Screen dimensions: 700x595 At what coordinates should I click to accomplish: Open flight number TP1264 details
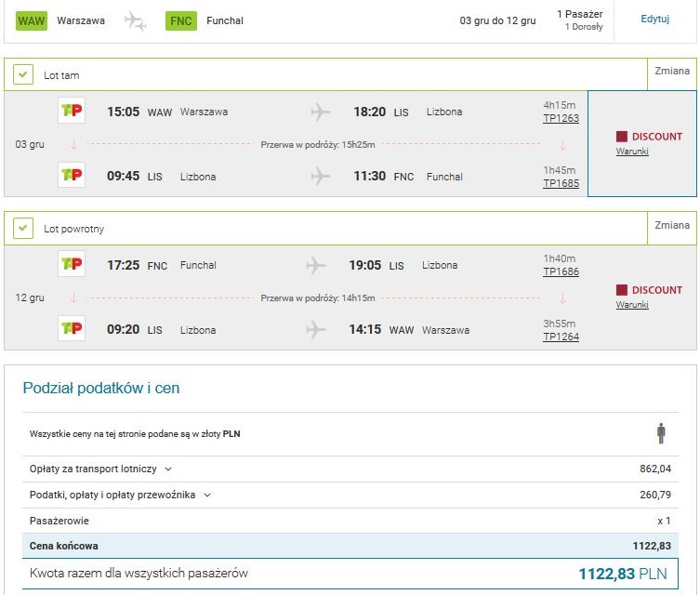coord(561,337)
